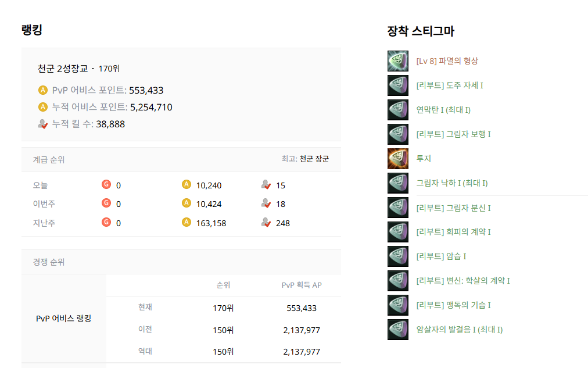588x368 pixels.
Task: Open the [Lv 8] 파멸의 형상 link
Action: tap(447, 61)
